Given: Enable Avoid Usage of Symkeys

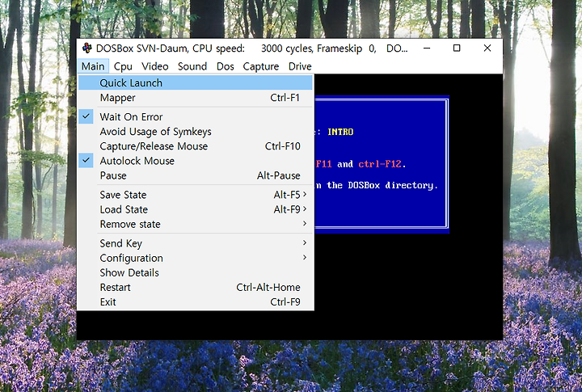Looking at the screenshot, I should [x=196, y=132].
